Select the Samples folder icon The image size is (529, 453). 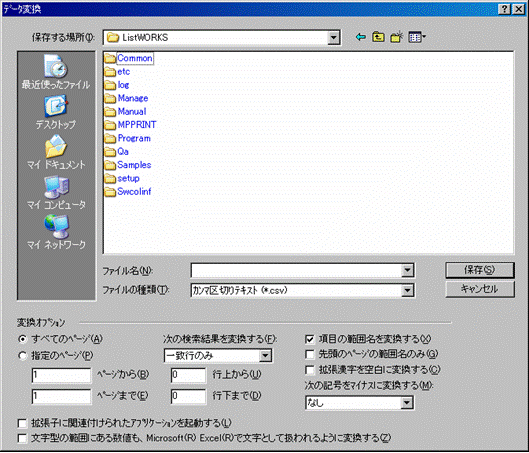[110, 165]
